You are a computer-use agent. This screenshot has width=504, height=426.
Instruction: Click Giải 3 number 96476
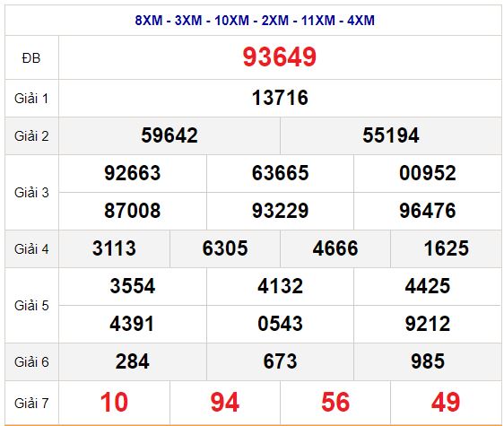(x=428, y=211)
